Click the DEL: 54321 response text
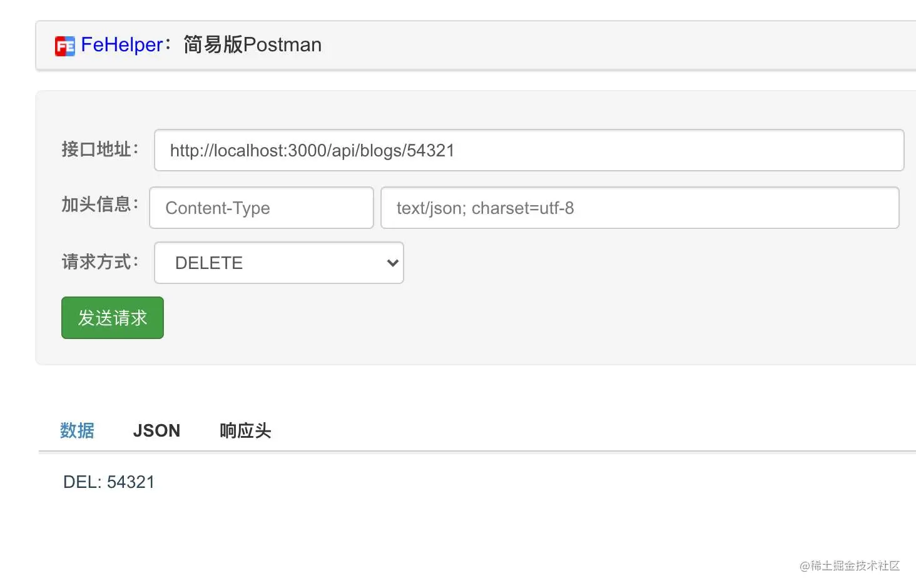The image size is (916, 588). pyautogui.click(x=109, y=482)
